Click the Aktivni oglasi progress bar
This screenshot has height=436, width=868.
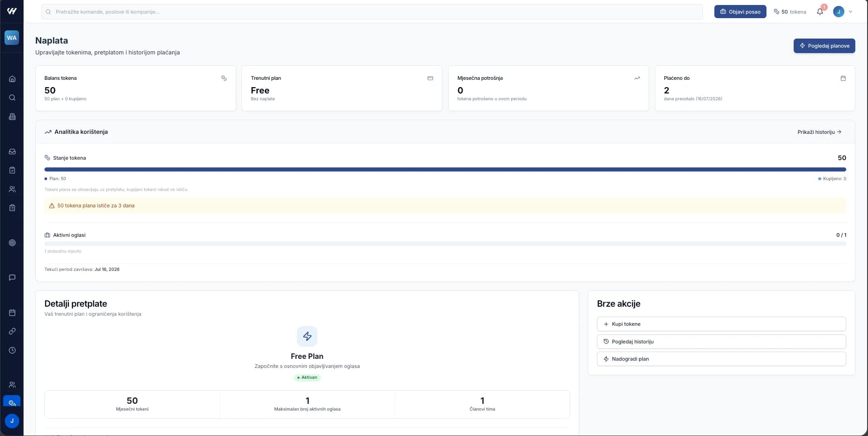(x=445, y=244)
